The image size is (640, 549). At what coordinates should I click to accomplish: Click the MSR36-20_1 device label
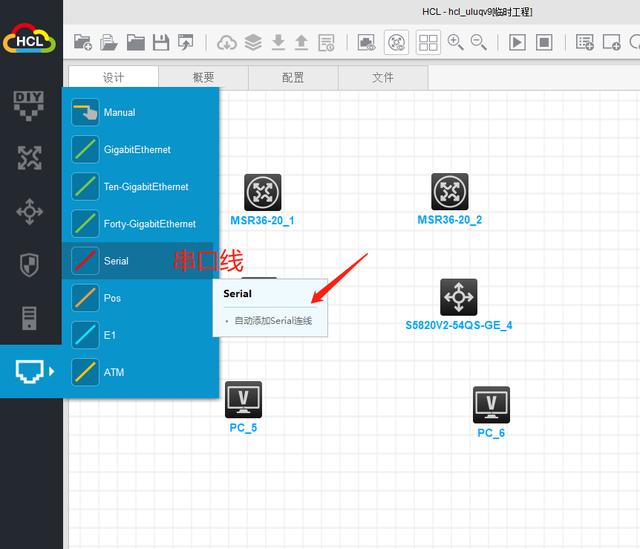(262, 220)
